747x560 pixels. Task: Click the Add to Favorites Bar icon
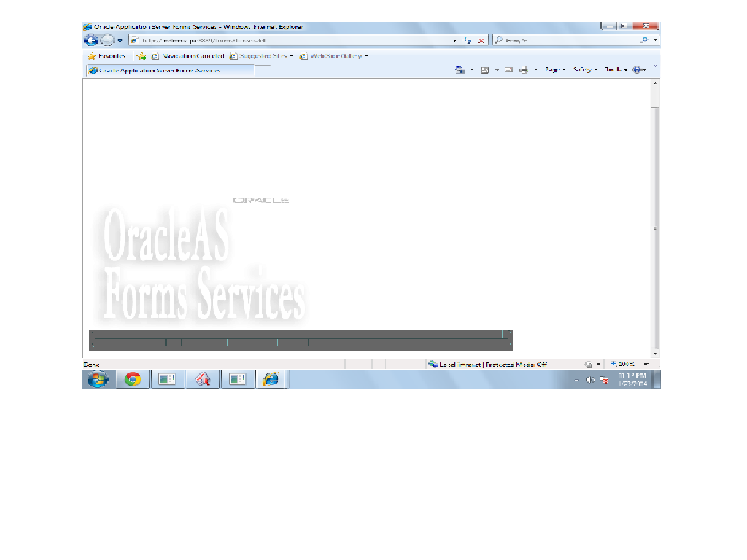[141, 56]
